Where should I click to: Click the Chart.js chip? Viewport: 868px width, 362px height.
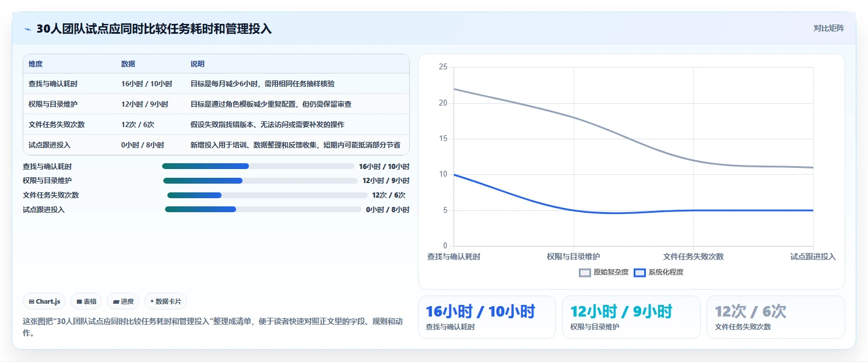click(45, 301)
